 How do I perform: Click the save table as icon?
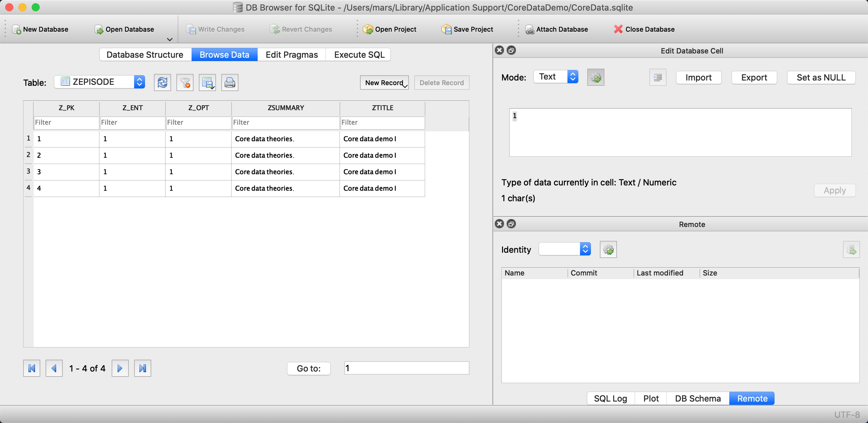207,82
